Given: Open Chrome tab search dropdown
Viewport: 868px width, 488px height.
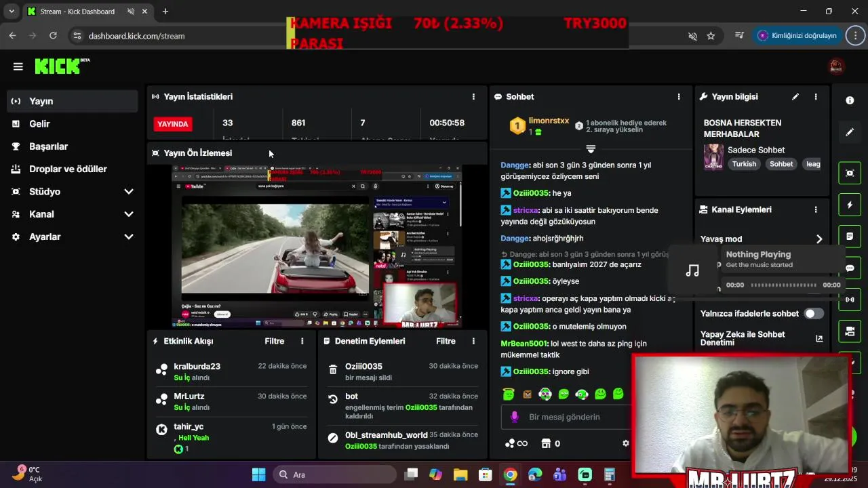Looking at the screenshot, I should [x=12, y=12].
